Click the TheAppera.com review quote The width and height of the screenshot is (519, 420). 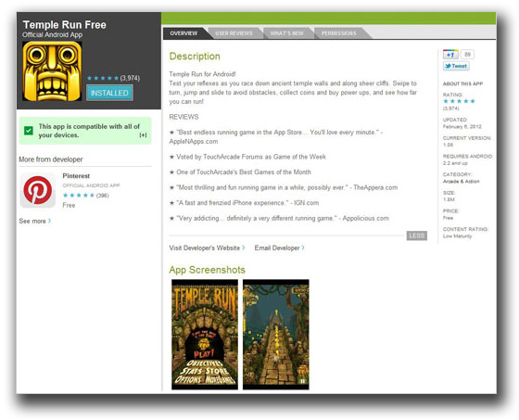click(284, 187)
